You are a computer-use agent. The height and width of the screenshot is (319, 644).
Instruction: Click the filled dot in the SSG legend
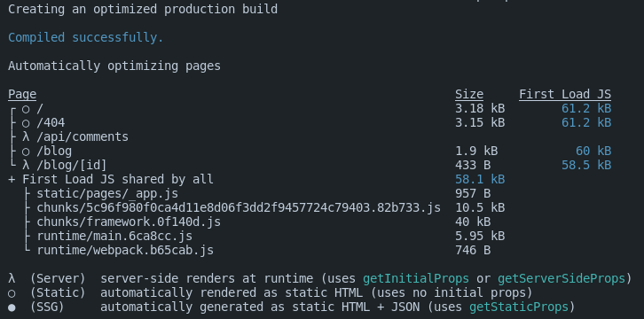[12, 307]
